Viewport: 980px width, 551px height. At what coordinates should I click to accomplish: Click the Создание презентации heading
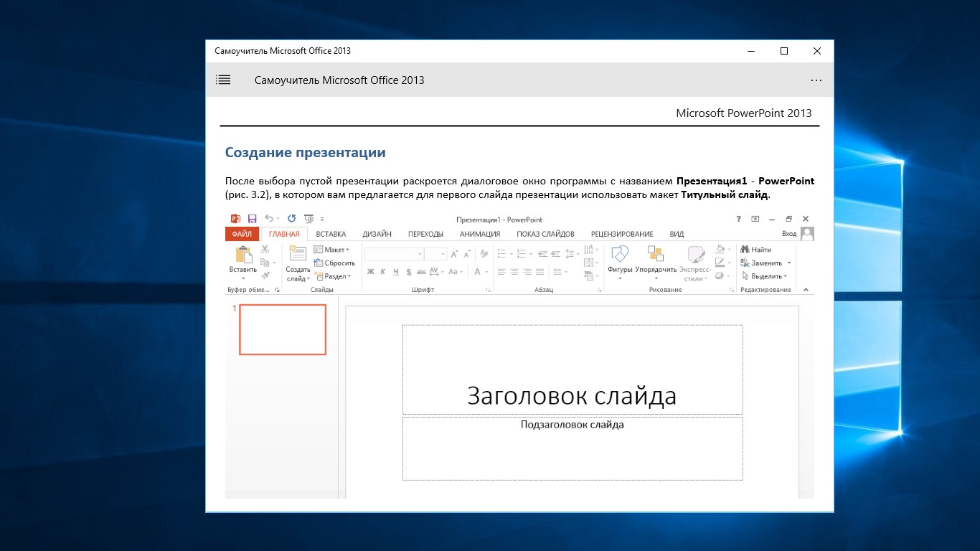(306, 152)
